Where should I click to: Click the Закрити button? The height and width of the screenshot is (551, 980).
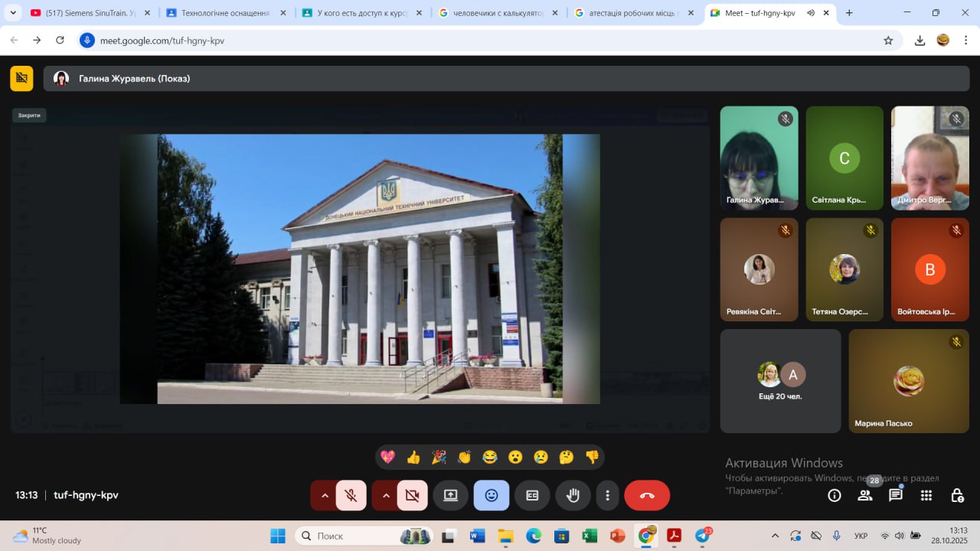tap(29, 116)
